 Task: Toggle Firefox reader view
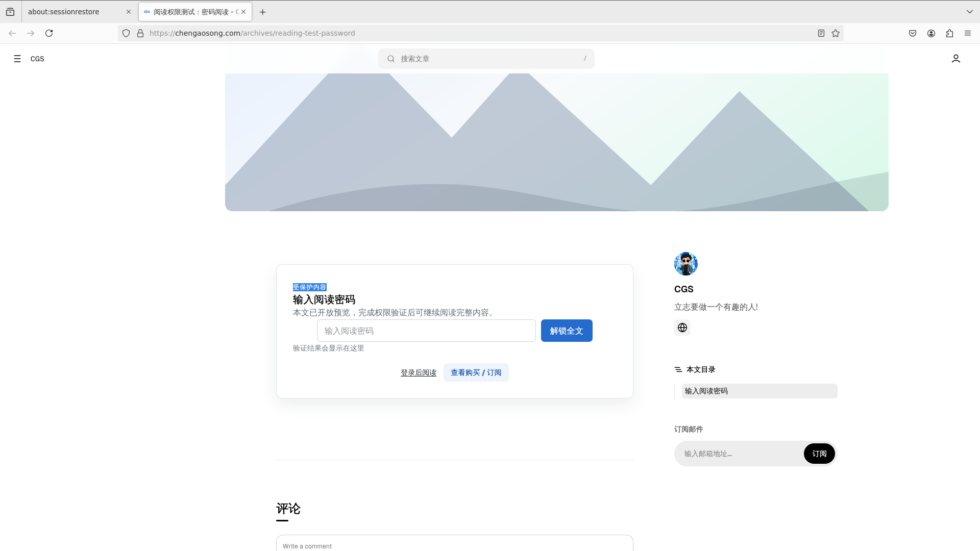click(821, 33)
